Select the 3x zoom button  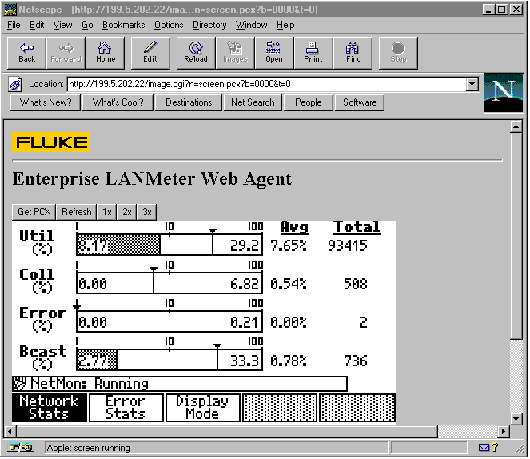coord(147,212)
